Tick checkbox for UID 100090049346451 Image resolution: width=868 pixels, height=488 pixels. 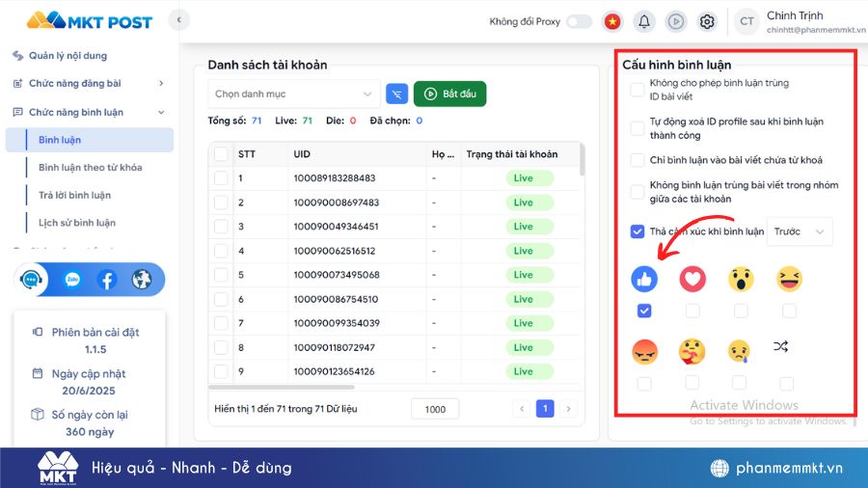pos(221,227)
